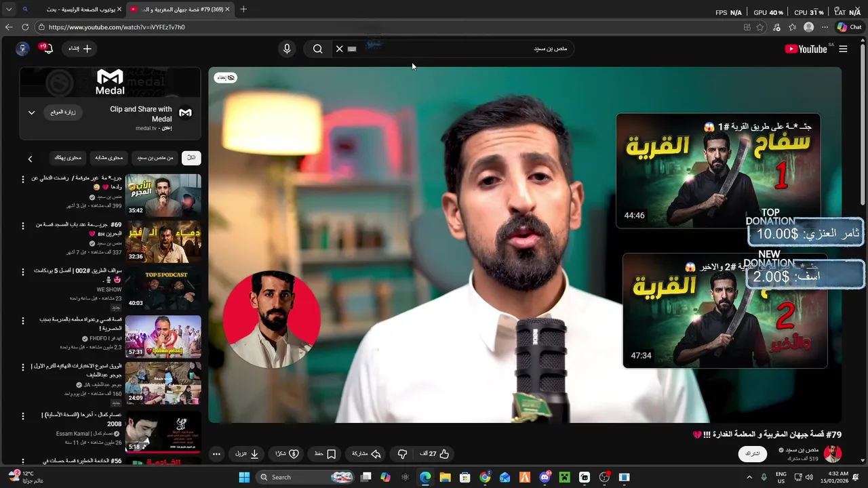The height and width of the screenshot is (488, 868).
Task: Open the end-screen video سفاح القرية part 1
Action: (717, 171)
